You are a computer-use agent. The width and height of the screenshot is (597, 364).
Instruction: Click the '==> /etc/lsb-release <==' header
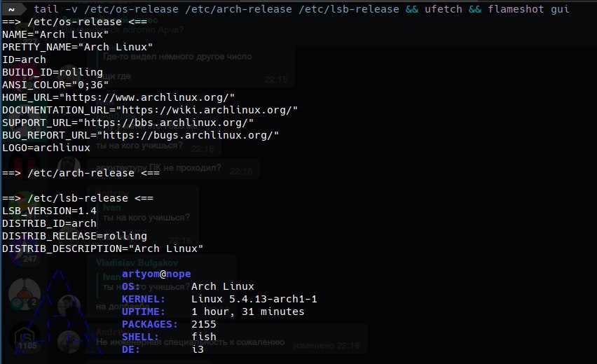[78, 198]
